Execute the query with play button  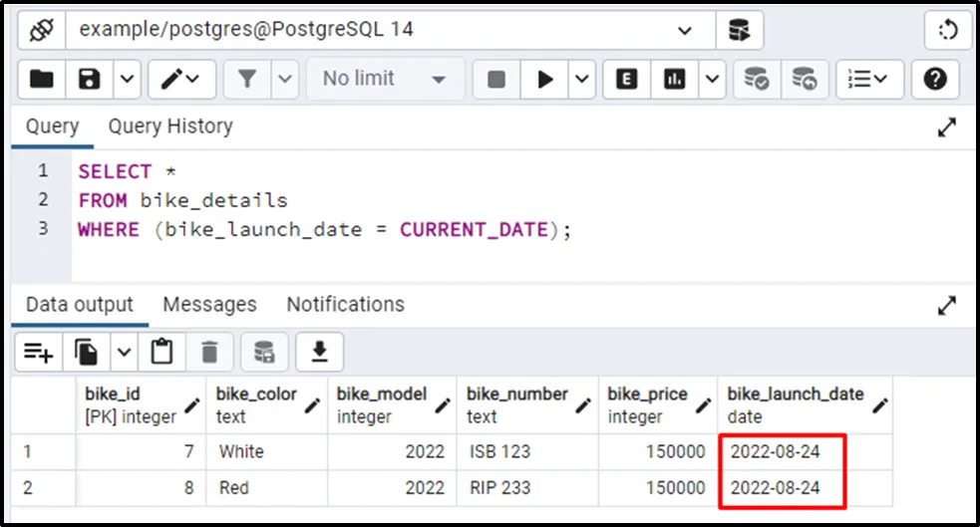pos(545,79)
